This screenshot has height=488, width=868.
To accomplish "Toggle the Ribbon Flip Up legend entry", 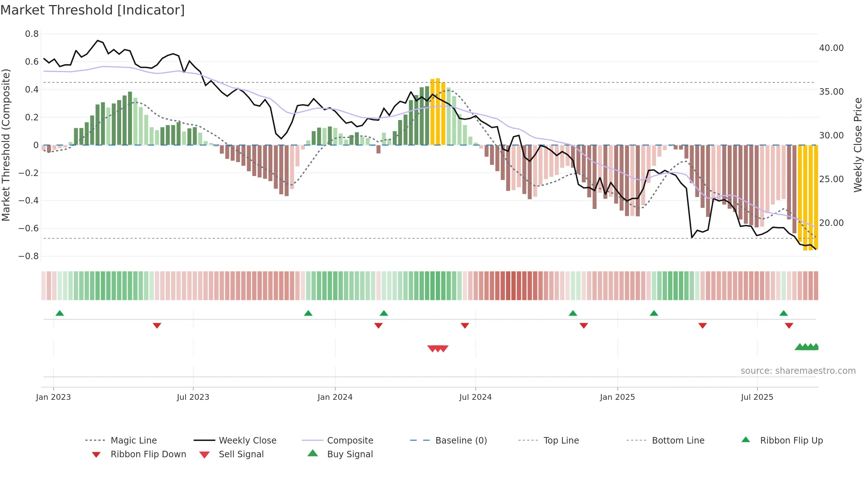I will click(x=782, y=440).
